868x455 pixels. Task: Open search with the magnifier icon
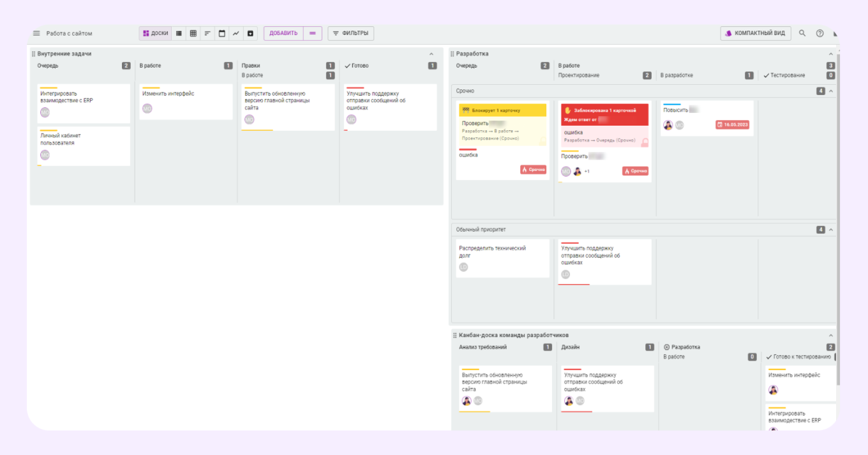[x=802, y=33]
